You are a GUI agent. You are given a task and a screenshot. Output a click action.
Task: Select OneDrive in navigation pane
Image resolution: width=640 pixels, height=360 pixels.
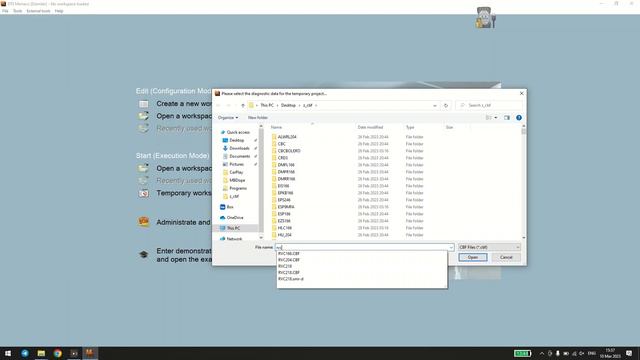234,218
